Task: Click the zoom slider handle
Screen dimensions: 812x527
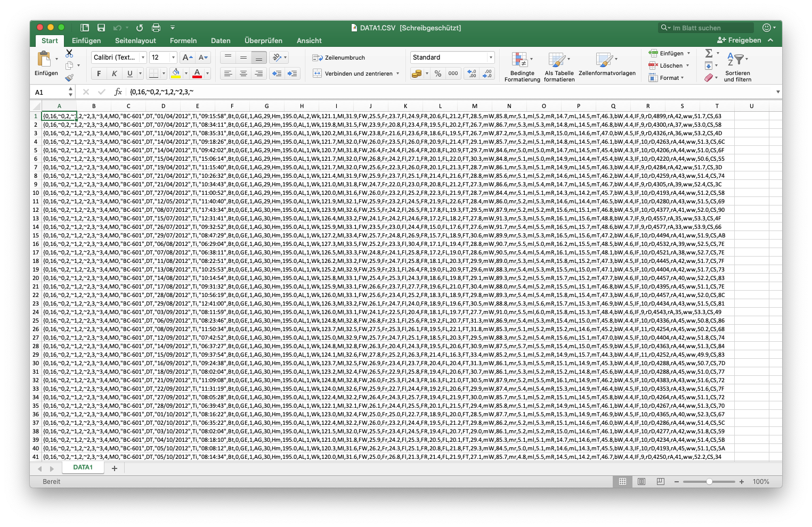Action: tap(709, 482)
